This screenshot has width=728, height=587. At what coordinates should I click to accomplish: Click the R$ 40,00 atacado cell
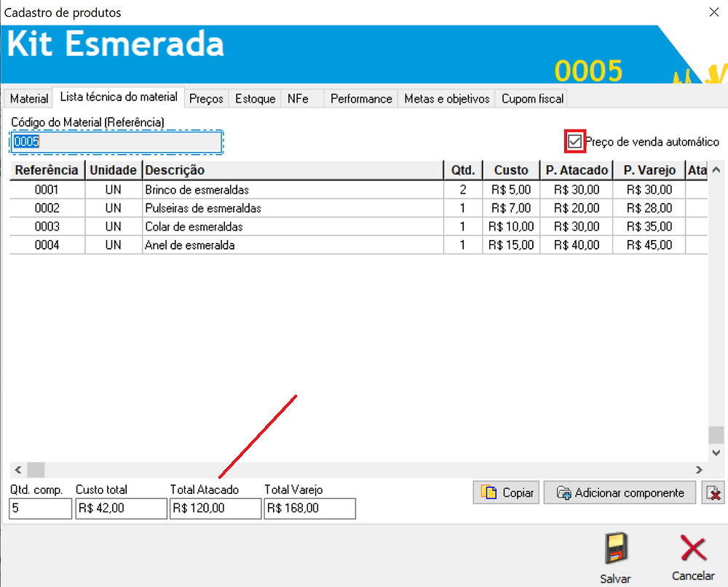(x=576, y=245)
